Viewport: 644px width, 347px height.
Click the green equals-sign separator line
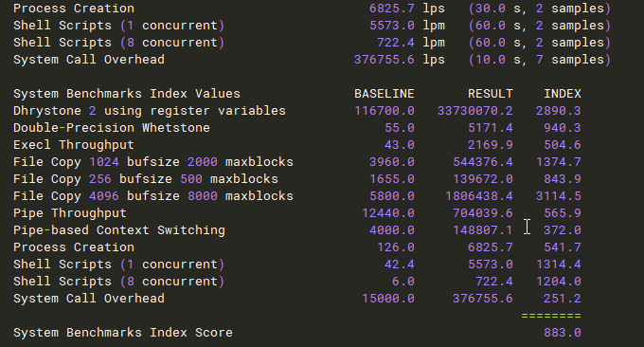click(x=551, y=316)
